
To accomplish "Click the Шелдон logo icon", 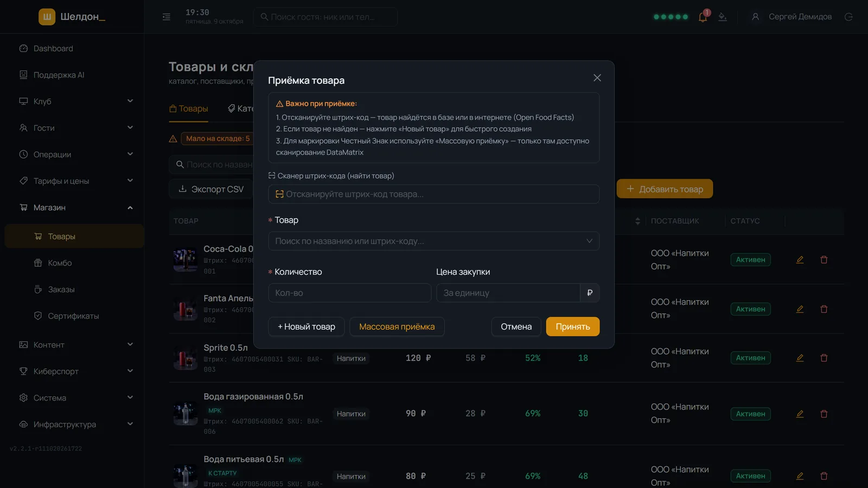I will [47, 17].
